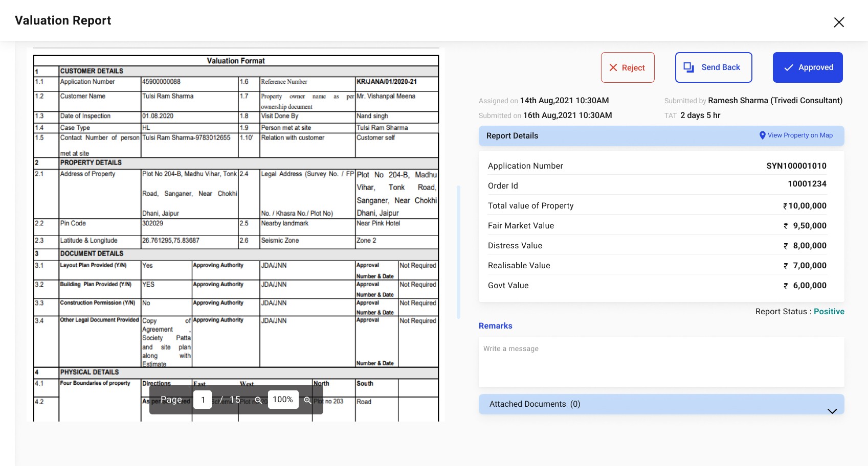Screen dimensions: 868x466
Task: Click TAT value 2 days 5 hr
Action: pyautogui.click(x=700, y=115)
